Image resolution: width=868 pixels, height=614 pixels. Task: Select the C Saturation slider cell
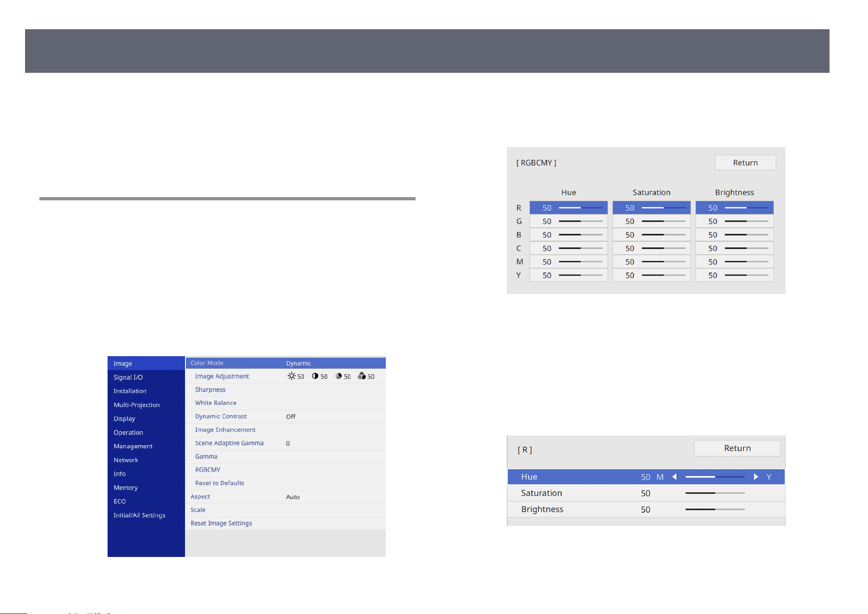651,248
